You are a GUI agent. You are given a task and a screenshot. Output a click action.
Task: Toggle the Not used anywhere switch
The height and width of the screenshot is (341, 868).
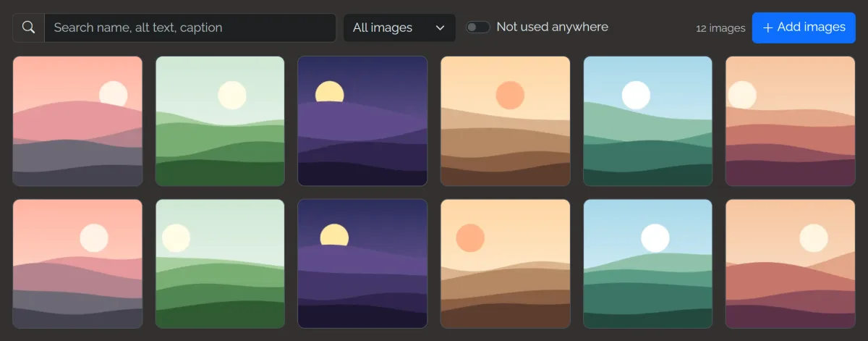(x=478, y=27)
